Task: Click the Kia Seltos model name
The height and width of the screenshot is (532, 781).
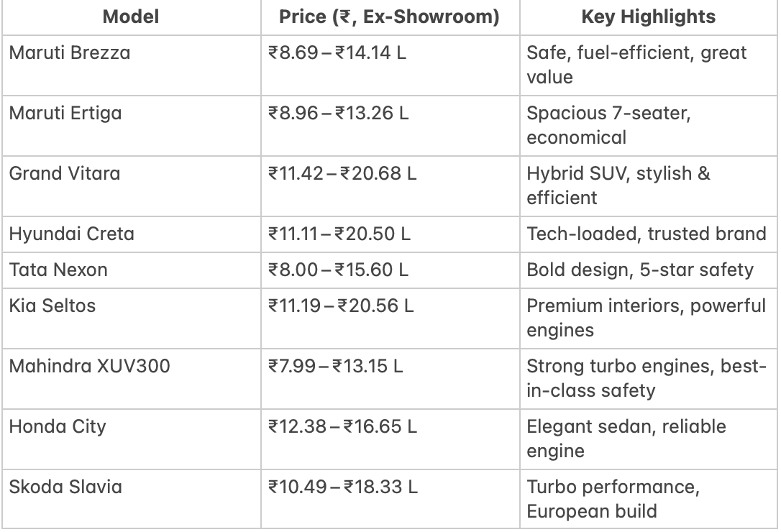Action: (x=52, y=306)
